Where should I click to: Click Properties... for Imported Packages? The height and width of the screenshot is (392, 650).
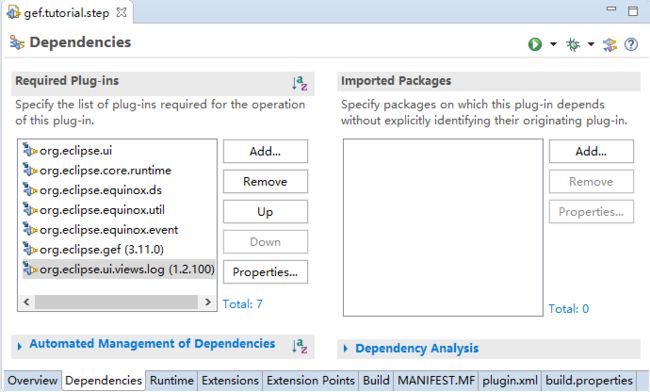click(x=591, y=212)
